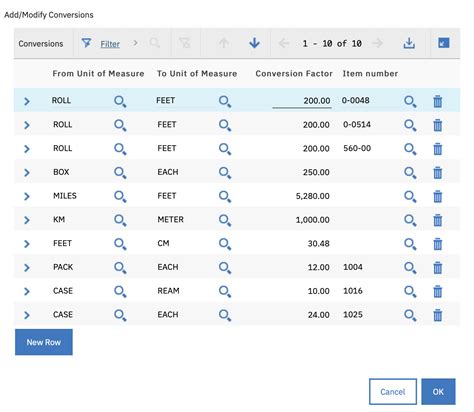Look up item number 1004
474x412 pixels.
point(410,268)
